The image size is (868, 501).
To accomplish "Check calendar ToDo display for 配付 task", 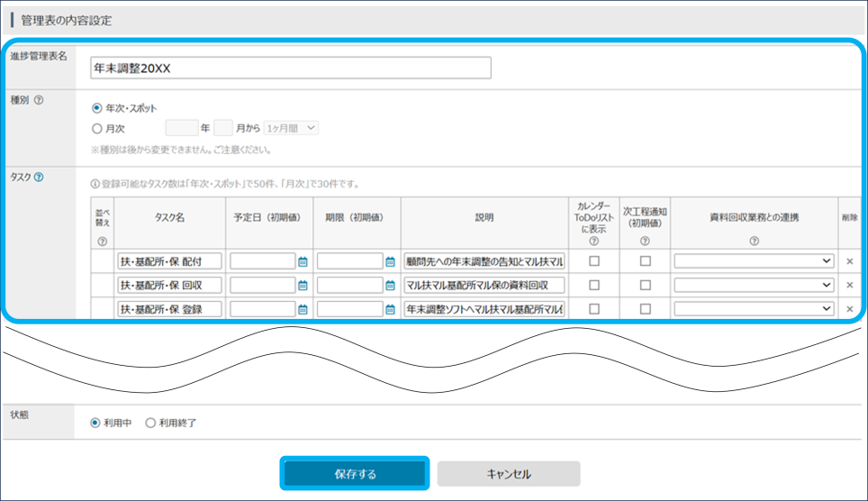I will tap(594, 261).
